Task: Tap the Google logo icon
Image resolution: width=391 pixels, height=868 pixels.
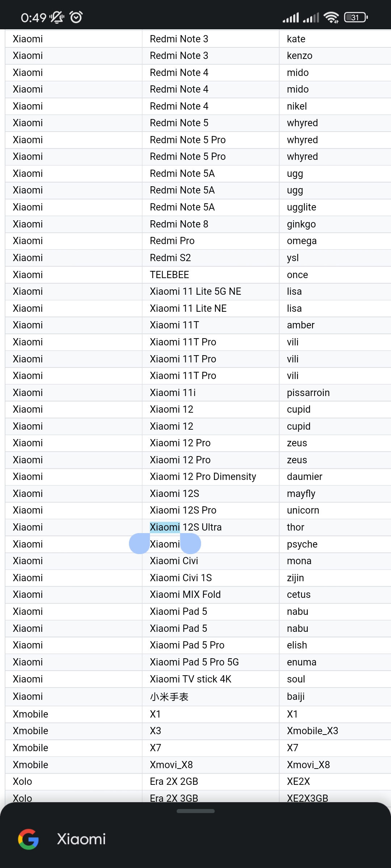Action: tap(28, 839)
